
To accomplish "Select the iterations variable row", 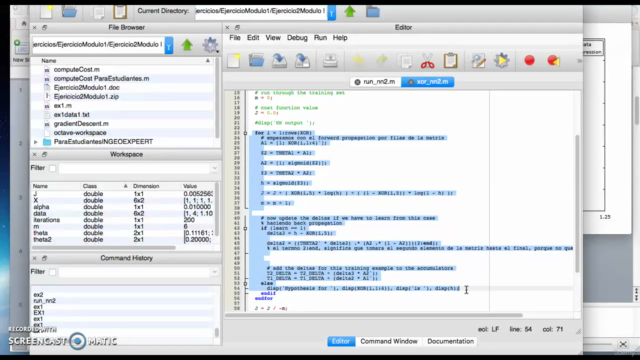I will pyautogui.click(x=122, y=220).
